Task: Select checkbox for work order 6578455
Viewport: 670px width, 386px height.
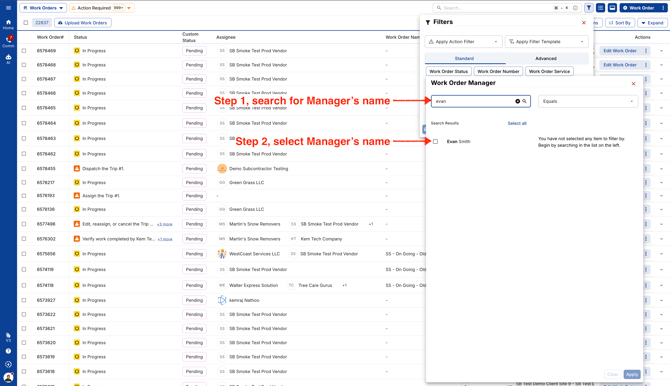Action: click(x=24, y=168)
